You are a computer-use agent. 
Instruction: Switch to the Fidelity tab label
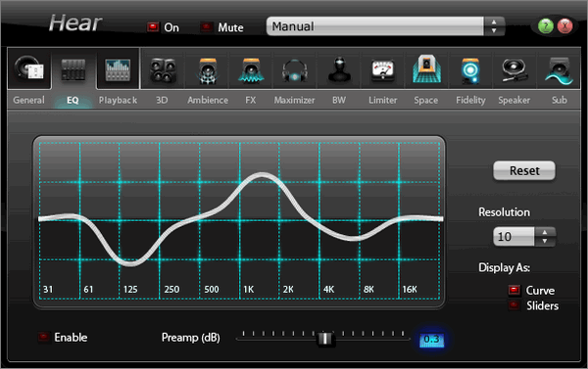470,100
